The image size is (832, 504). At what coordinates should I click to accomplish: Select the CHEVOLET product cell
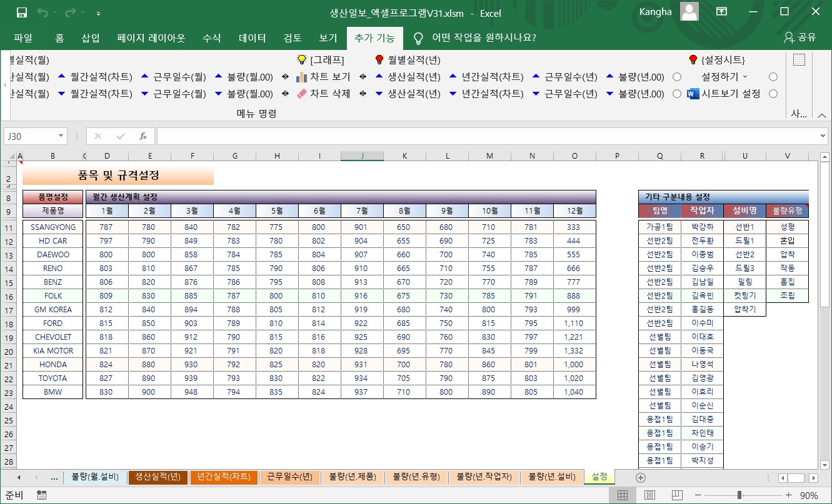pyautogui.click(x=53, y=337)
